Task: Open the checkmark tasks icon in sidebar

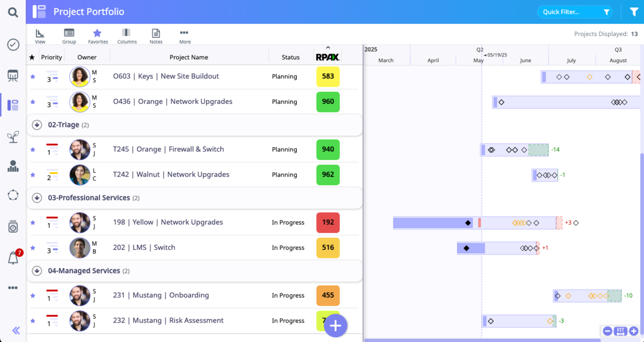Action: pyautogui.click(x=13, y=45)
